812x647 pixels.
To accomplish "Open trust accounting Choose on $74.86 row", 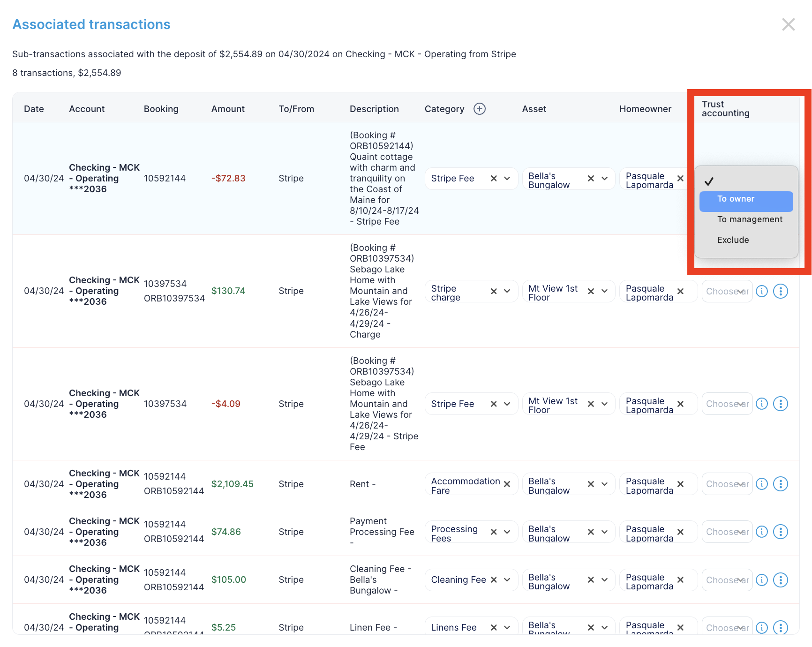I will (x=727, y=532).
